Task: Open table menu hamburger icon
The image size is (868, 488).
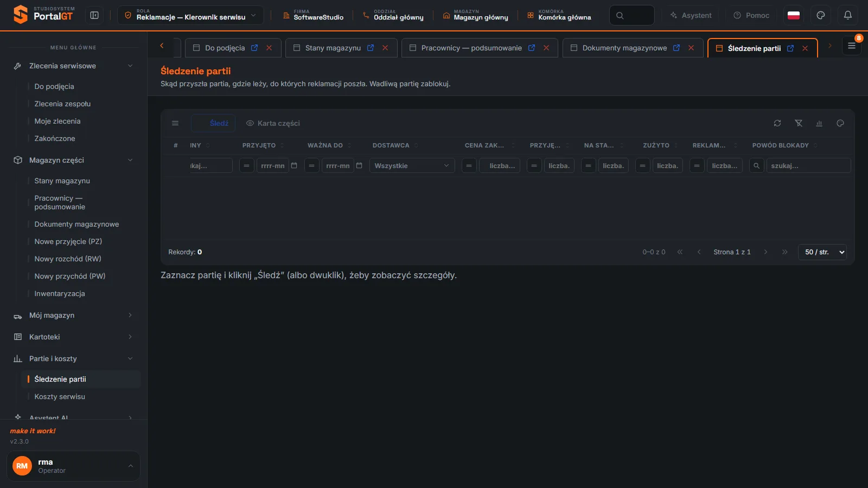Action: click(175, 123)
